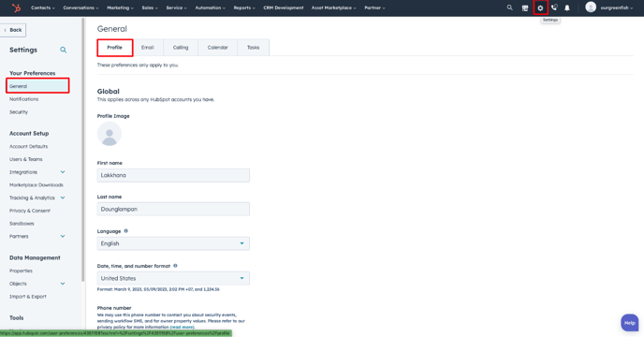
Task: Open the Partner menu
Action: 374,7
